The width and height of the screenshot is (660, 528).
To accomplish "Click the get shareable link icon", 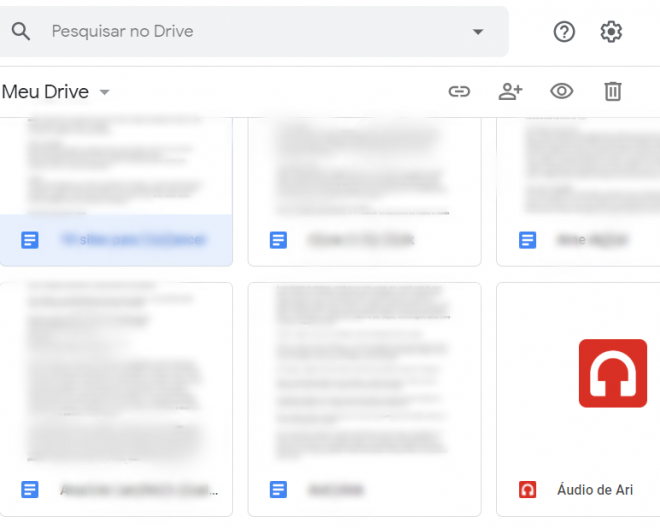I will (x=459, y=91).
